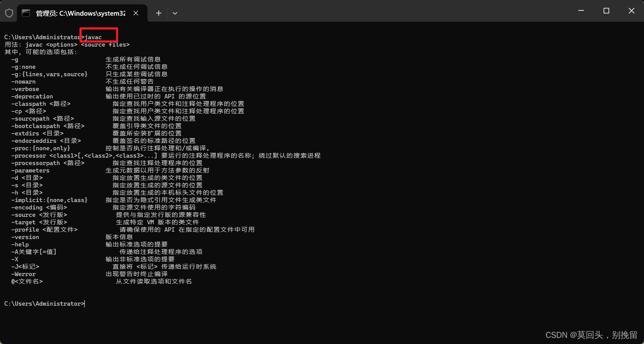Click the typed javac command text
The width and height of the screenshot is (644, 344).
(93, 37)
